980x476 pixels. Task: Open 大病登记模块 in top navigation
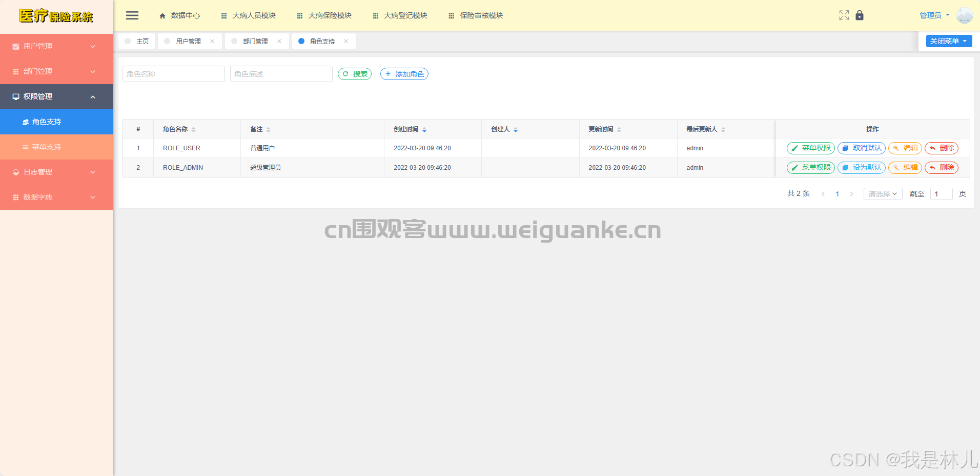(400, 15)
